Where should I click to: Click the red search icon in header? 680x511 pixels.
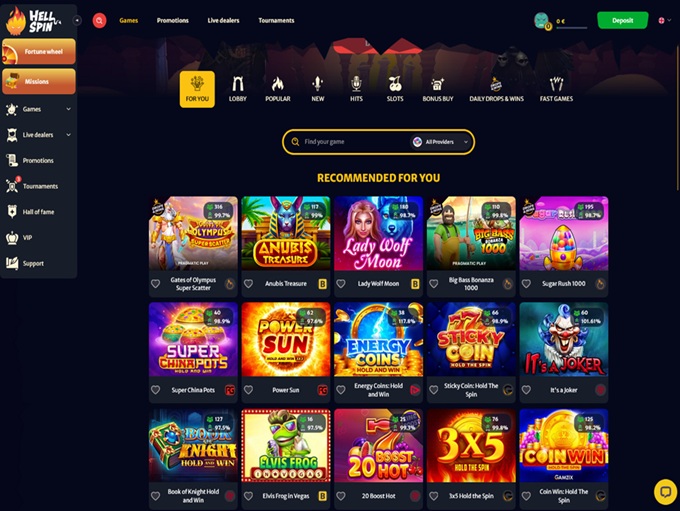99,20
